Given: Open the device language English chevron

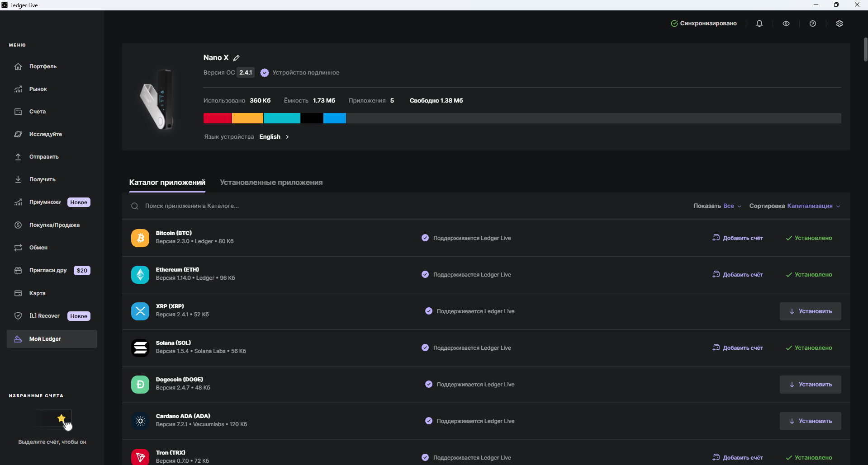Looking at the screenshot, I should pyautogui.click(x=287, y=137).
